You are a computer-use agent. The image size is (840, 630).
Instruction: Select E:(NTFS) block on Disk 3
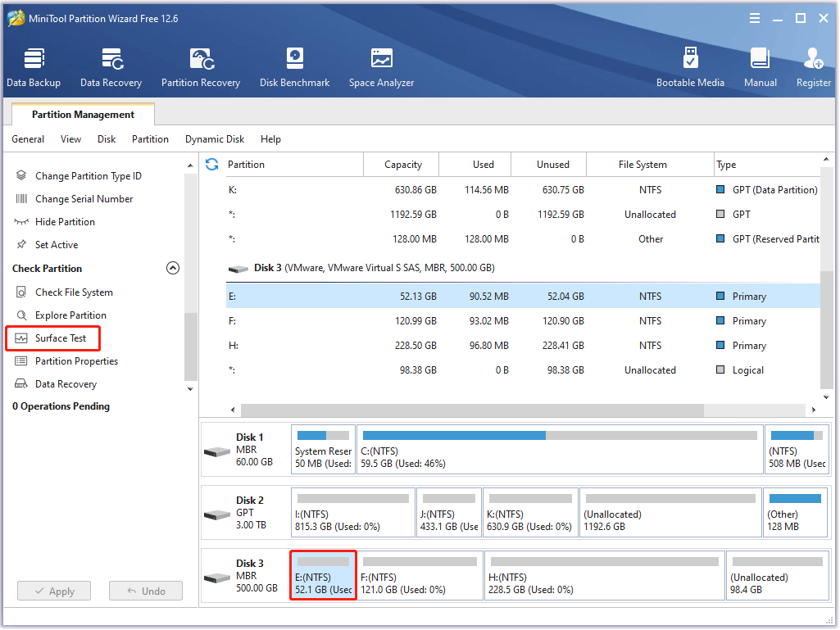click(x=323, y=576)
